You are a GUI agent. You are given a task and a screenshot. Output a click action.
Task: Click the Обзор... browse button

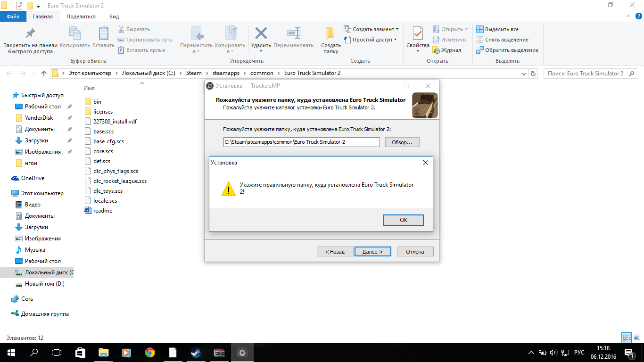pos(402,142)
